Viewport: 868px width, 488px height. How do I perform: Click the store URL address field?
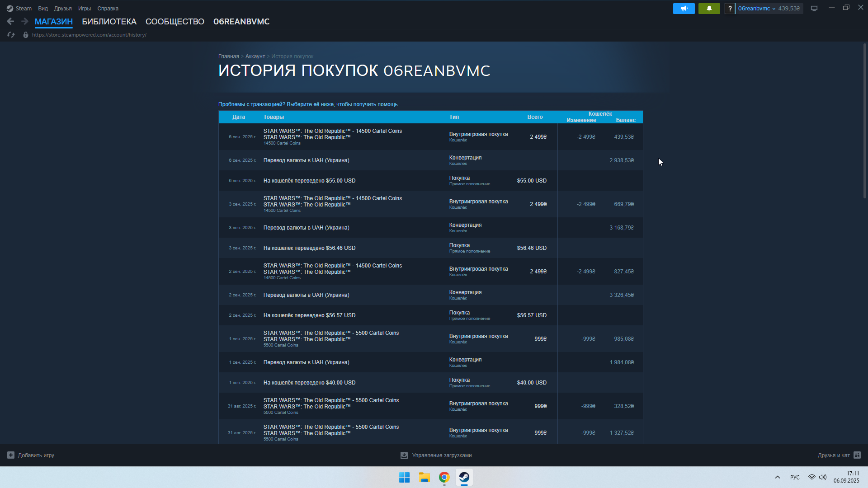(89, 35)
